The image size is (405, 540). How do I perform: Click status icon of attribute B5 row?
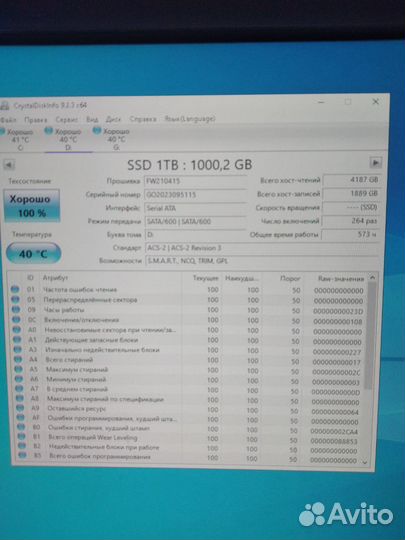tap(22, 456)
